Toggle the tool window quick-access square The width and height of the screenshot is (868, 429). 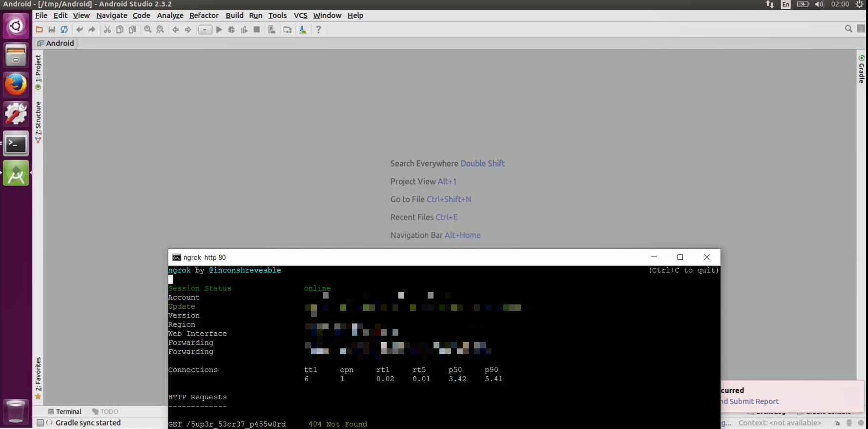tap(40, 423)
